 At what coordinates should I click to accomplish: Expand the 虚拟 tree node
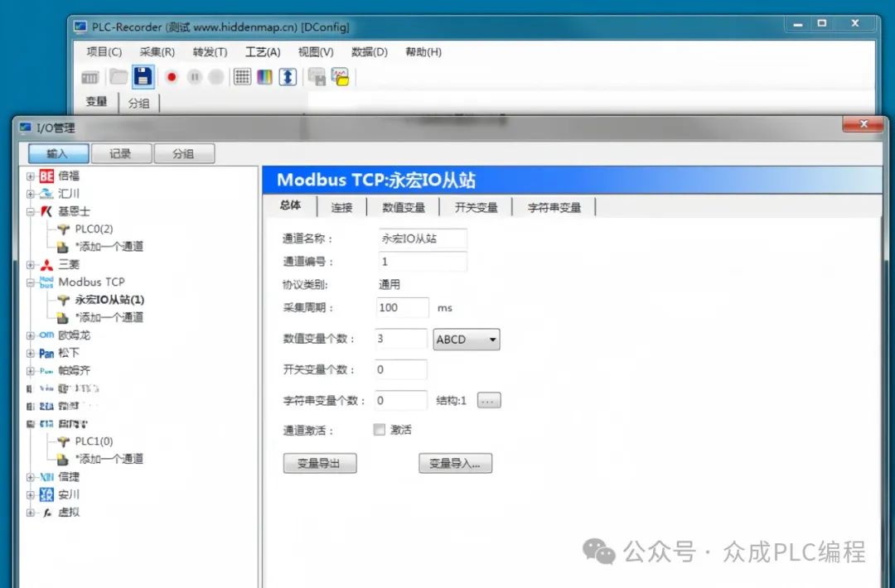pos(31,512)
